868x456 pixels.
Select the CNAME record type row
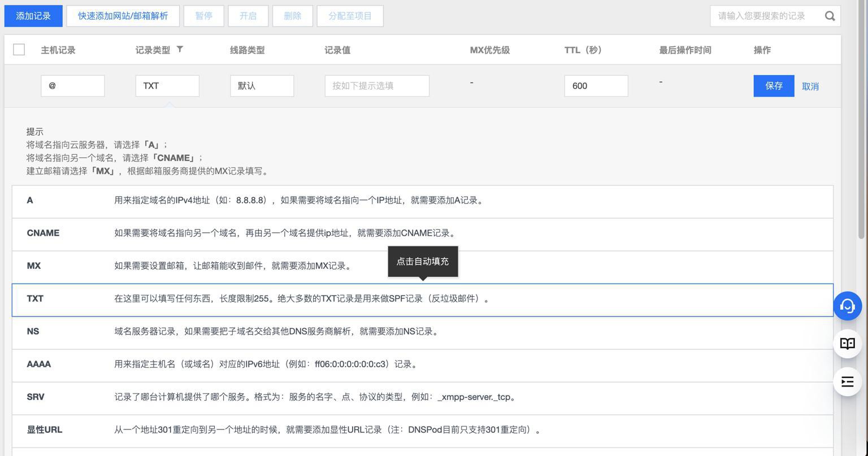pyautogui.click(x=423, y=234)
